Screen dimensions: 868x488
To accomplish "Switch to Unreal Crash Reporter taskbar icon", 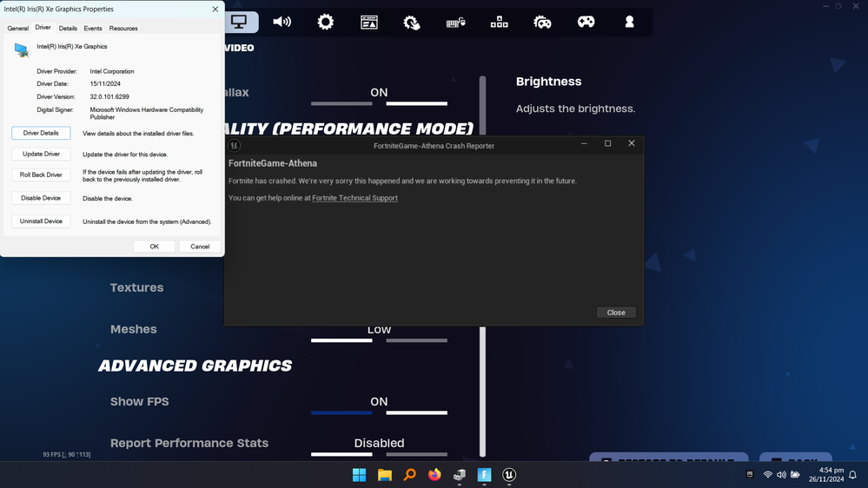I will (x=509, y=475).
